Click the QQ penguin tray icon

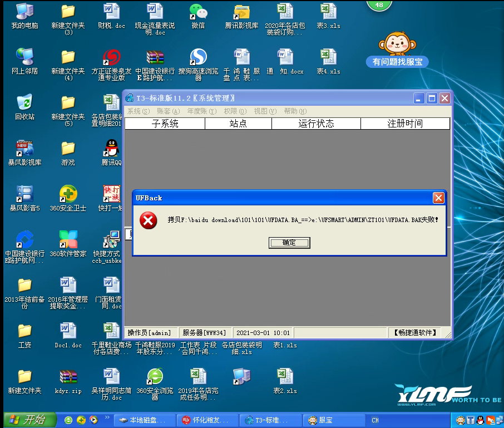pos(480,420)
